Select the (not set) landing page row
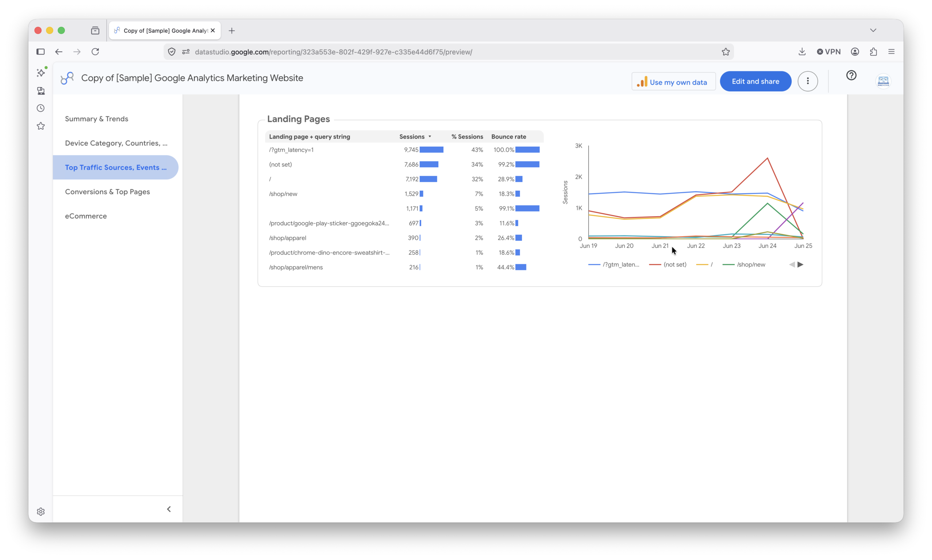 tap(404, 164)
